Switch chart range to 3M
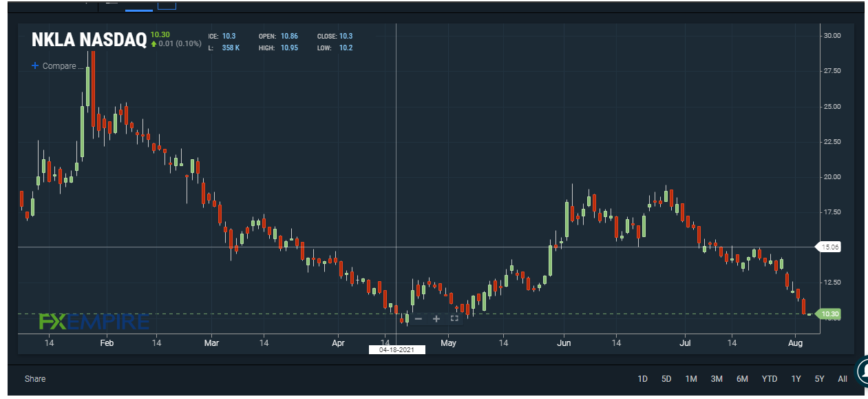 coord(717,379)
